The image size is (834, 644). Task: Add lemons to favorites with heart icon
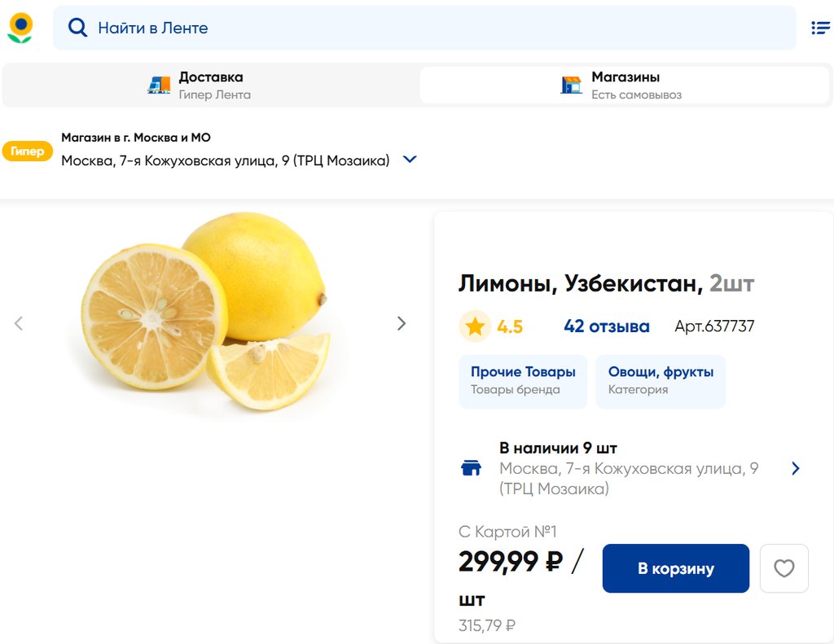(x=784, y=568)
